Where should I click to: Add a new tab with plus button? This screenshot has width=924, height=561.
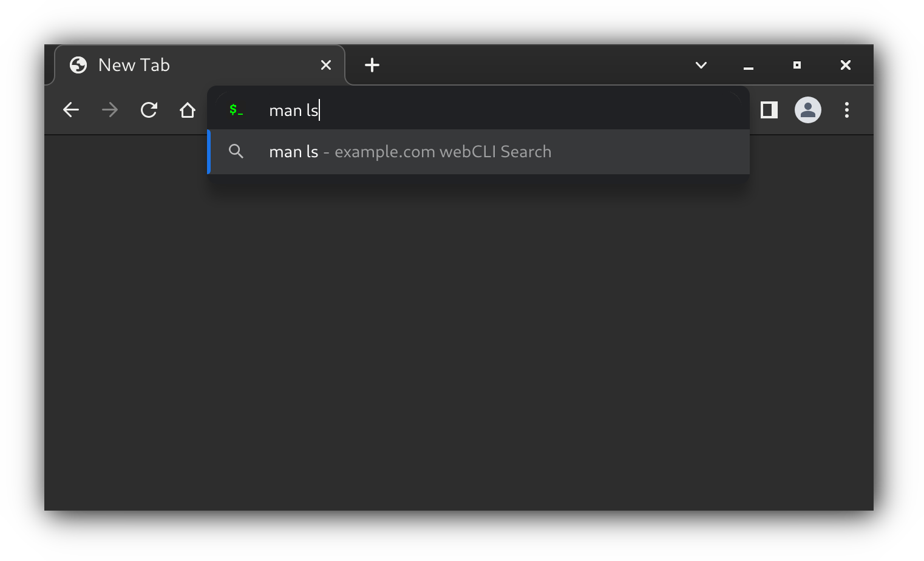(372, 65)
